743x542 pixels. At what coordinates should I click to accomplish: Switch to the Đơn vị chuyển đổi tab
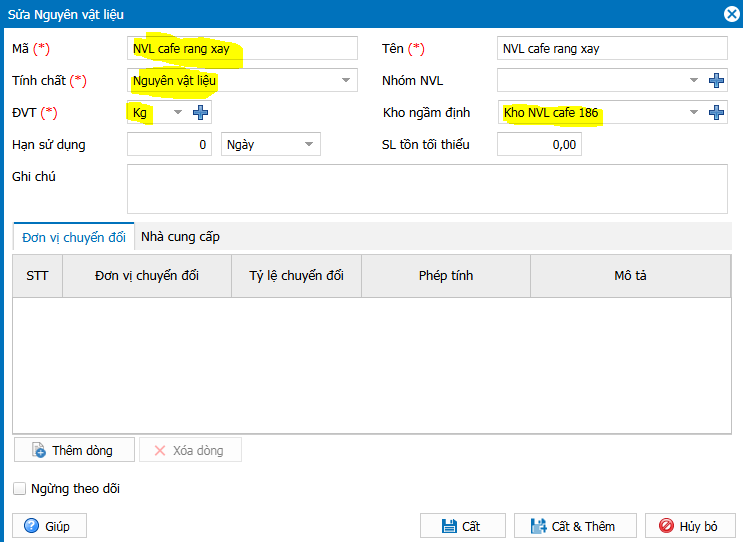tap(74, 237)
